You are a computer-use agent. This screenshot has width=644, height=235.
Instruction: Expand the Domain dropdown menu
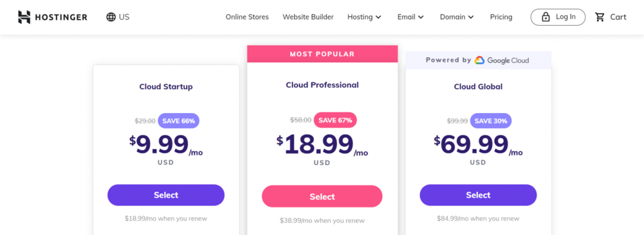pos(457,17)
